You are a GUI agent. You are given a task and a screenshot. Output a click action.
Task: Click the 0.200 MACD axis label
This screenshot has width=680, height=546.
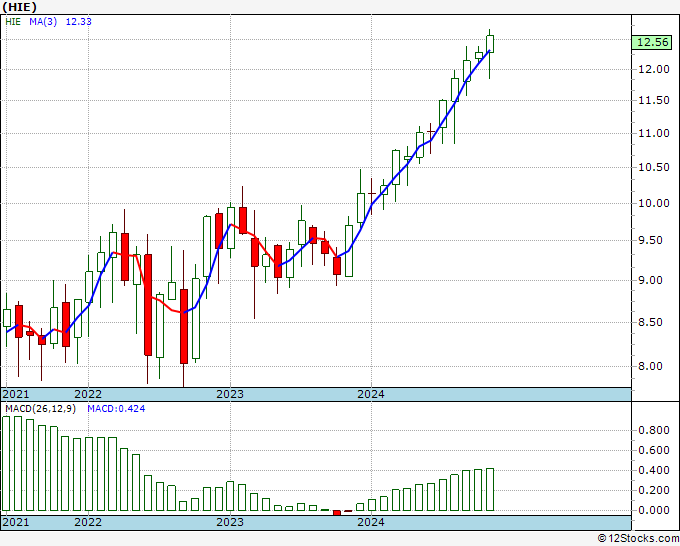click(654, 490)
